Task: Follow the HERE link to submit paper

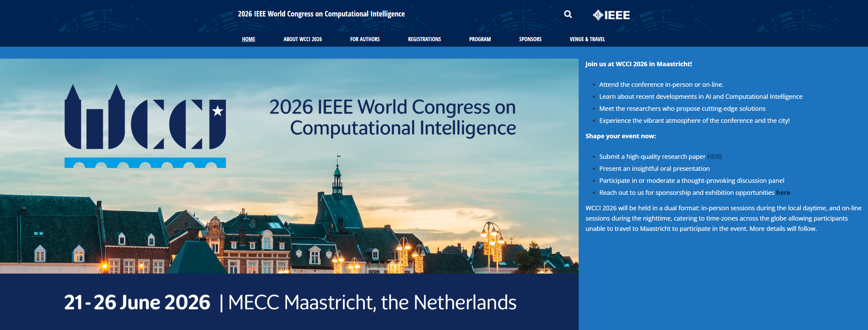Action: (x=715, y=157)
